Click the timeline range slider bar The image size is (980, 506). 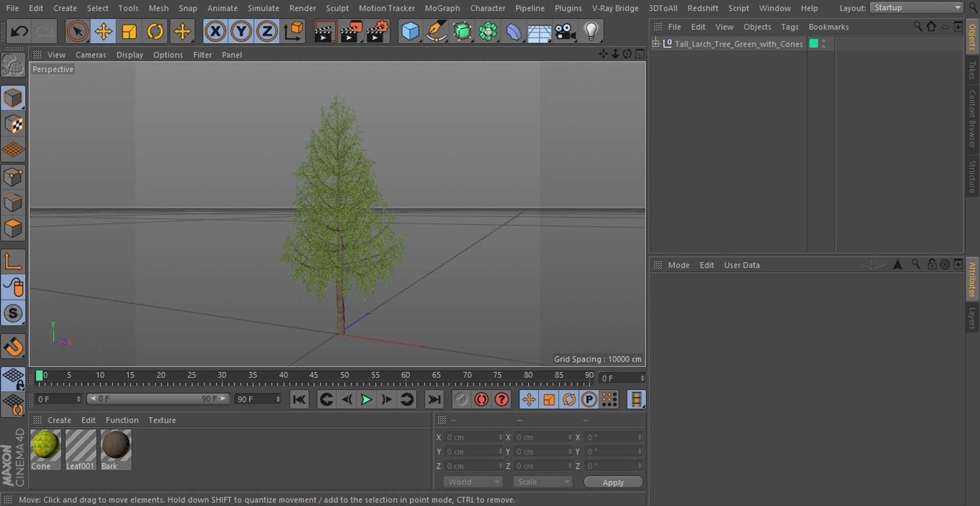(158, 399)
